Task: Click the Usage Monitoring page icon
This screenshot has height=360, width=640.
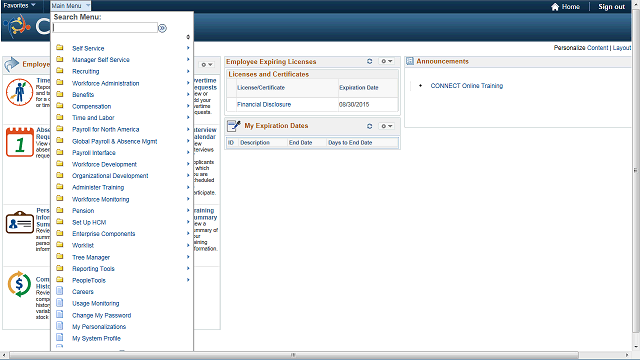Action: (x=60, y=303)
